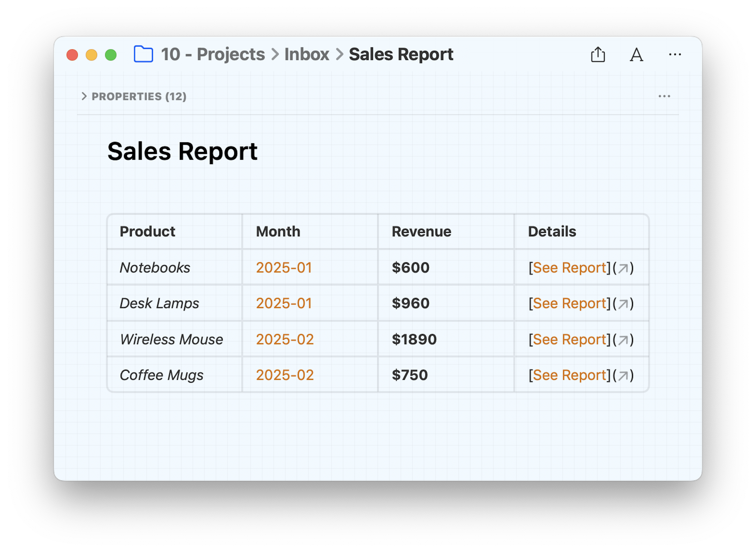The height and width of the screenshot is (552, 756).
Task: Open See Report link for Coffee Mugs
Action: 569,375
